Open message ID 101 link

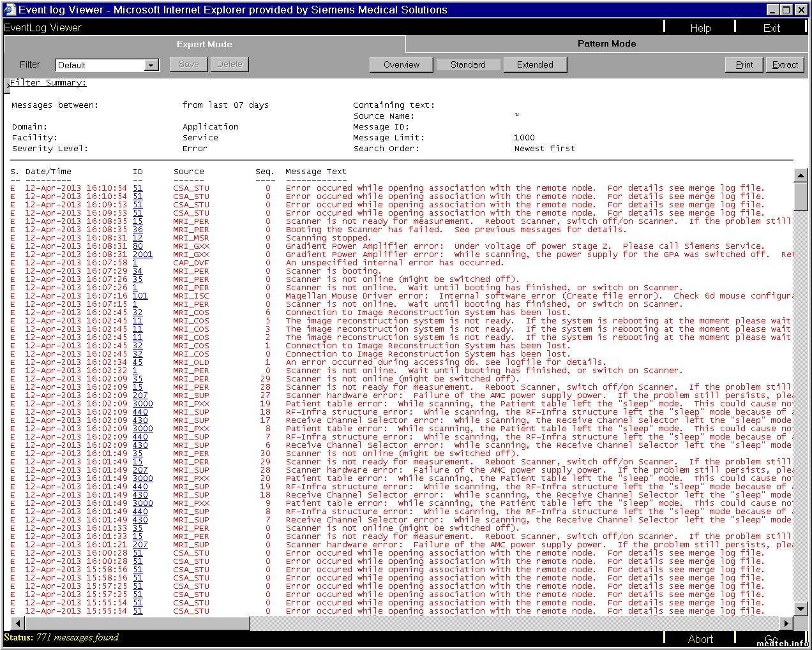(x=140, y=296)
